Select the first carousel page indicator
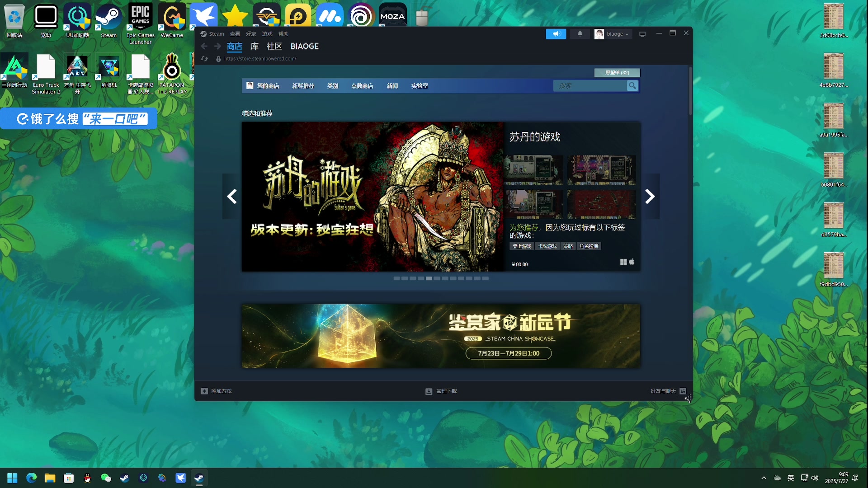The height and width of the screenshot is (488, 868). click(x=396, y=279)
